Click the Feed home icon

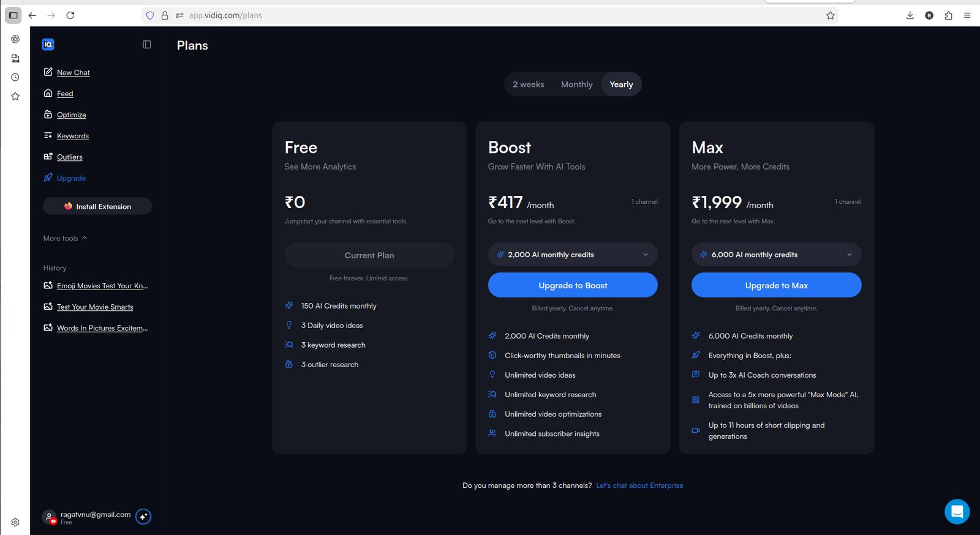click(x=48, y=93)
